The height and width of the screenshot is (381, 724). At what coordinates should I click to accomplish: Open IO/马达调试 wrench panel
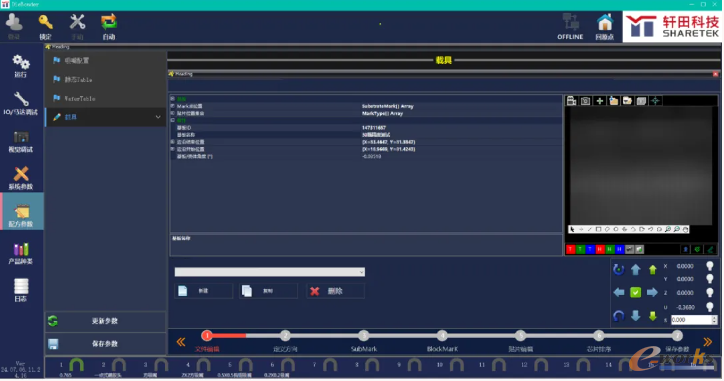pos(20,103)
